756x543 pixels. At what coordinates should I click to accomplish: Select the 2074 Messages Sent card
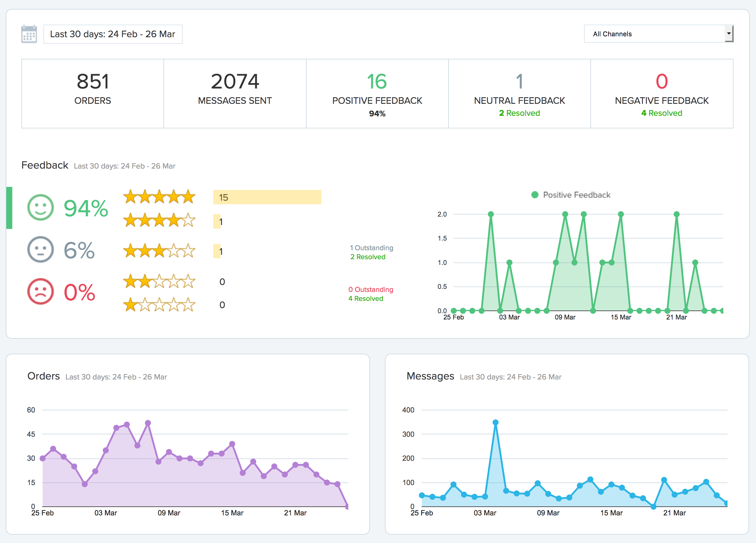click(x=235, y=94)
